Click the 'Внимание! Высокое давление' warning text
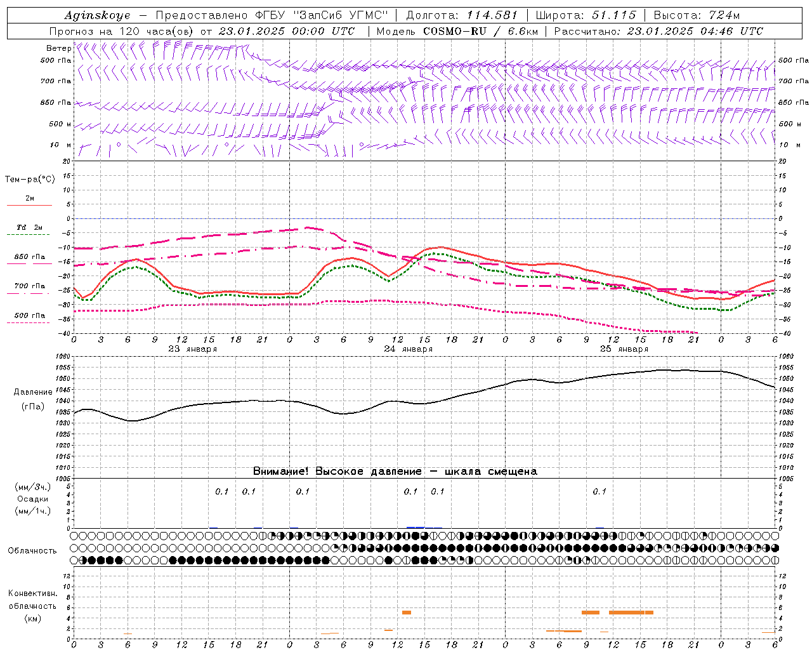The width and height of the screenshot is (812, 650). [x=337, y=472]
